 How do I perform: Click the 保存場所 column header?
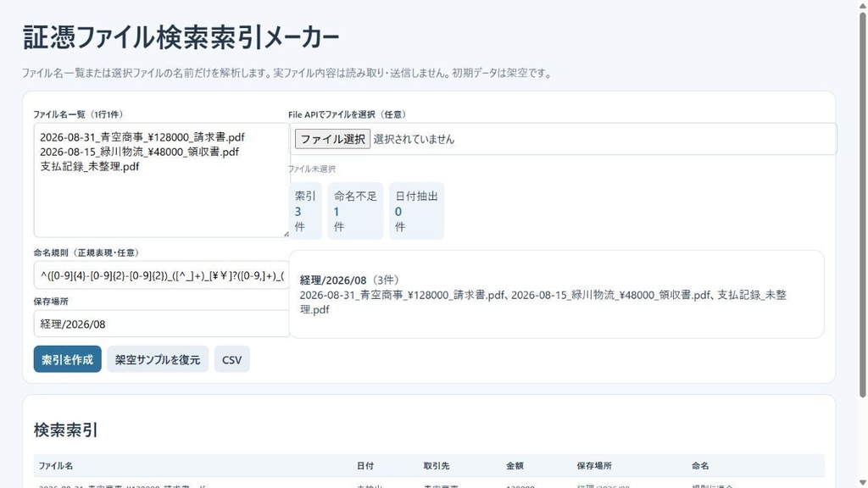[594, 466]
